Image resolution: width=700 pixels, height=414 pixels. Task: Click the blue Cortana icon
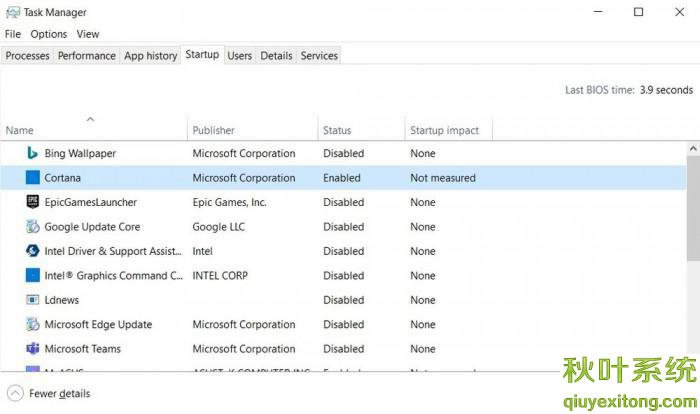tap(33, 178)
